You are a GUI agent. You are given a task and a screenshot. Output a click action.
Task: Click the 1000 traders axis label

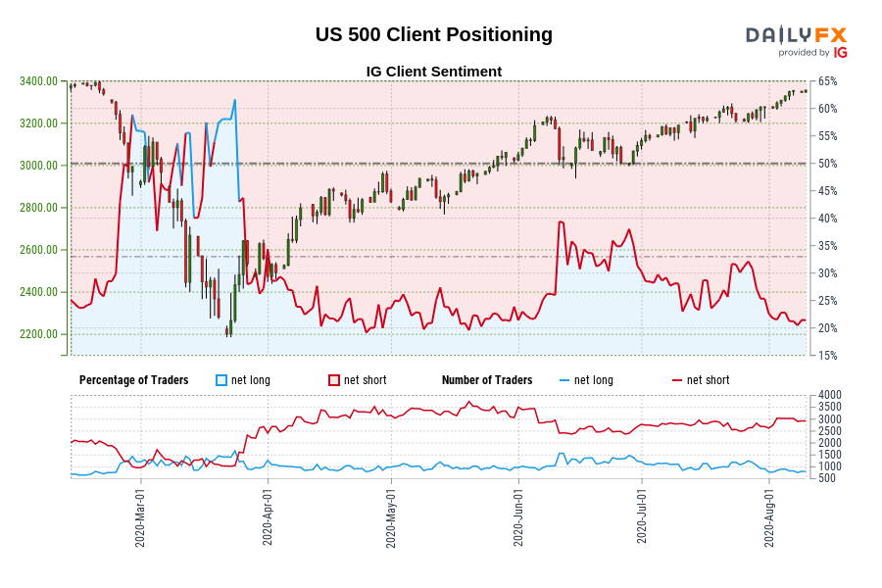(x=830, y=466)
